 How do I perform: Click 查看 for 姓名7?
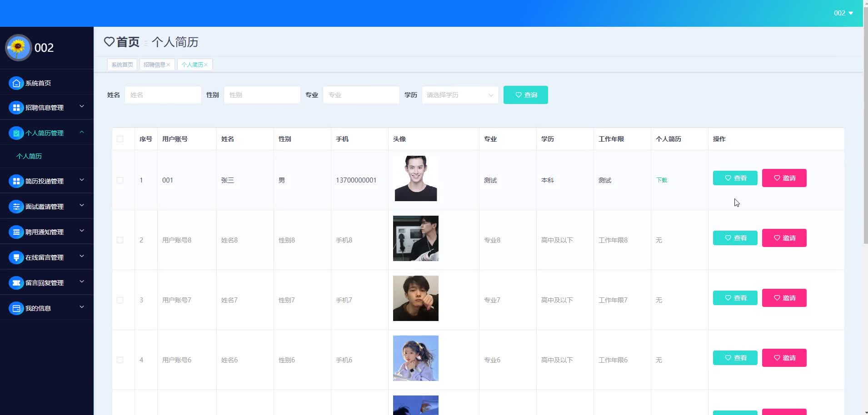[735, 298]
